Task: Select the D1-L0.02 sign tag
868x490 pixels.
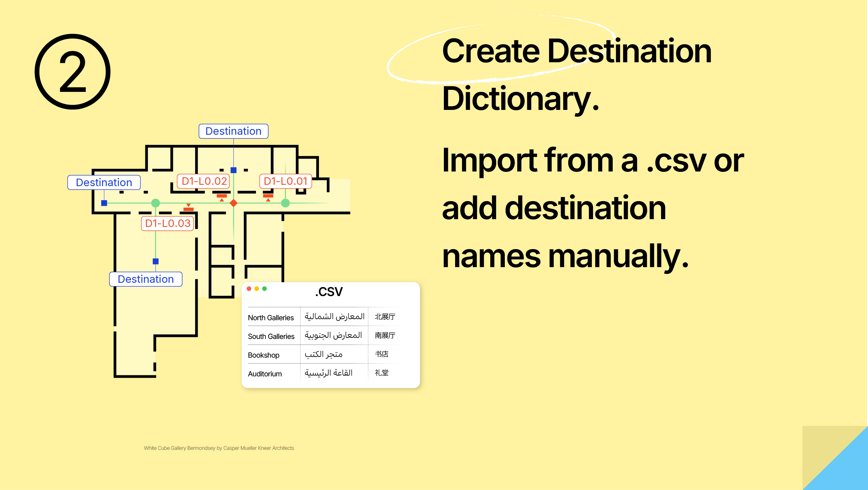Action: (204, 181)
